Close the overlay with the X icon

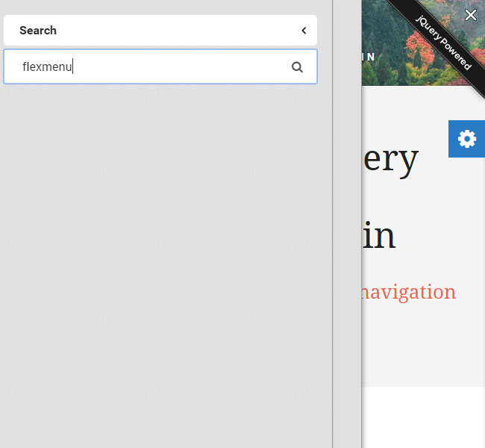[x=471, y=15]
